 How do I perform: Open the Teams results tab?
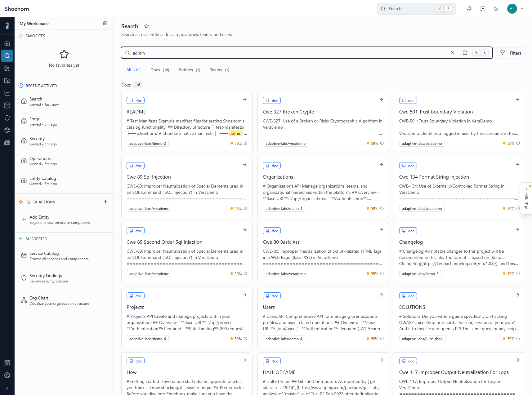[219, 70]
